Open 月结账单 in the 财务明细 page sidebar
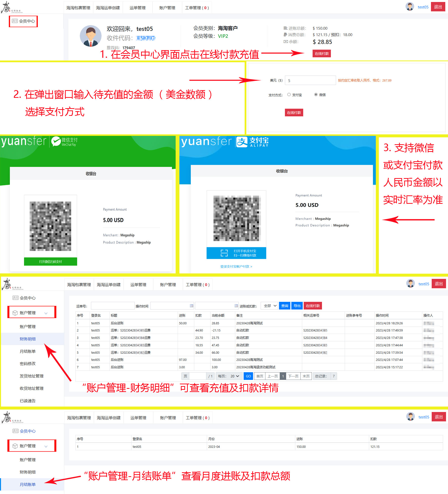 [x=28, y=351]
